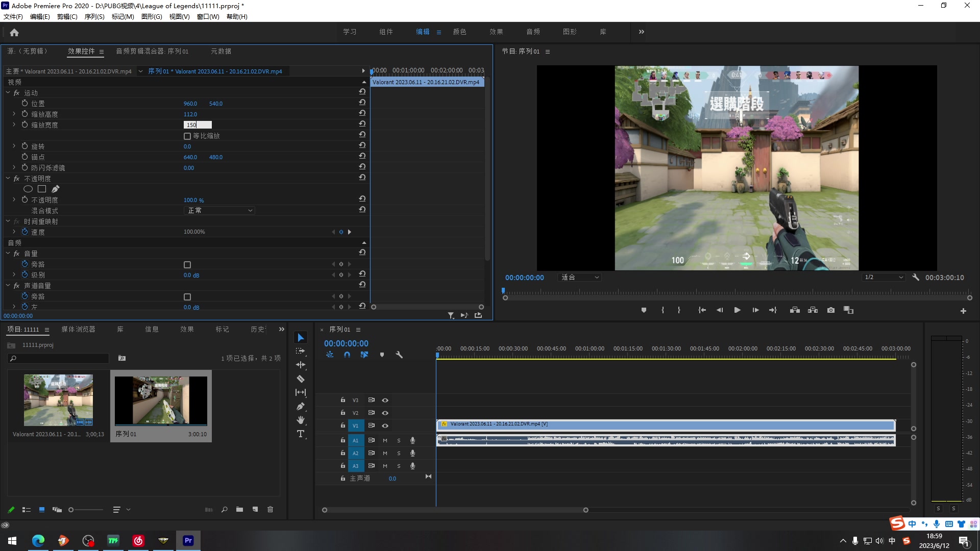Play the program monitor video

click(x=737, y=310)
